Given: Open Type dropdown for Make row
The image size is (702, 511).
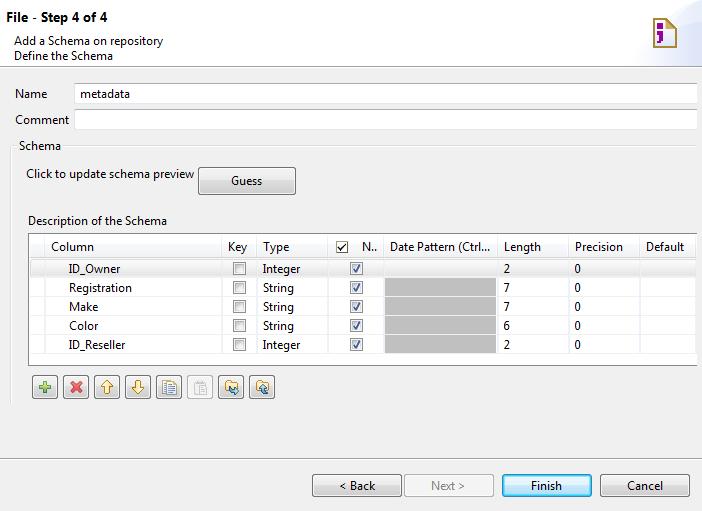Looking at the screenshot, I should pyautogui.click(x=292, y=307).
